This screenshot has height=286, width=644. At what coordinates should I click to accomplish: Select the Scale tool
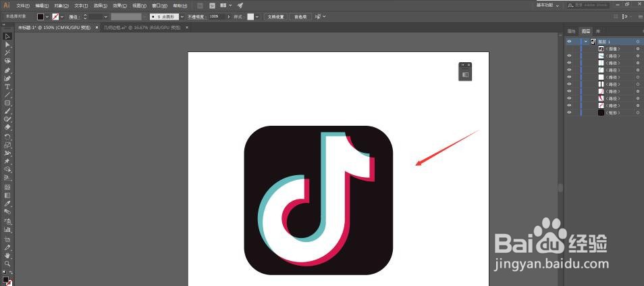[7, 145]
